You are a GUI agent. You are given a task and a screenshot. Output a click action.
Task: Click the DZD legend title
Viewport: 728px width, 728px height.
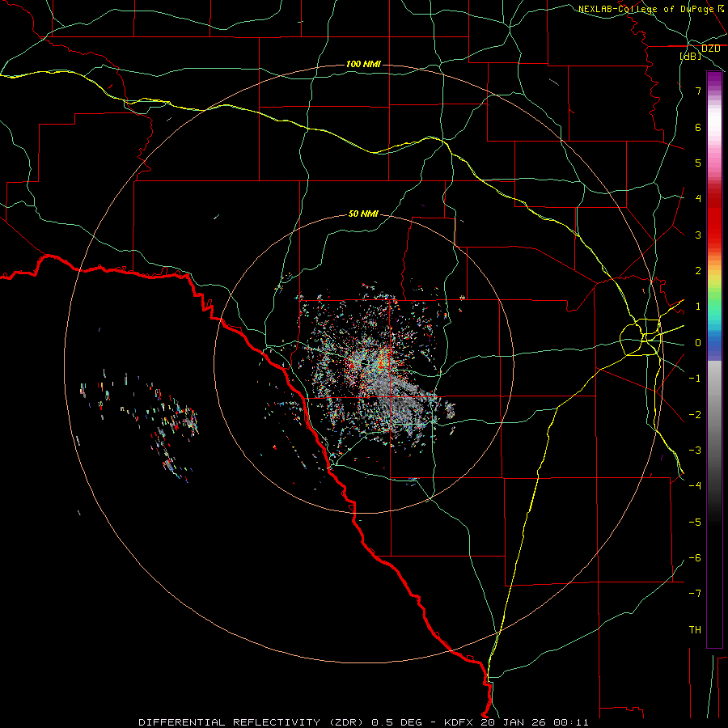[710, 48]
